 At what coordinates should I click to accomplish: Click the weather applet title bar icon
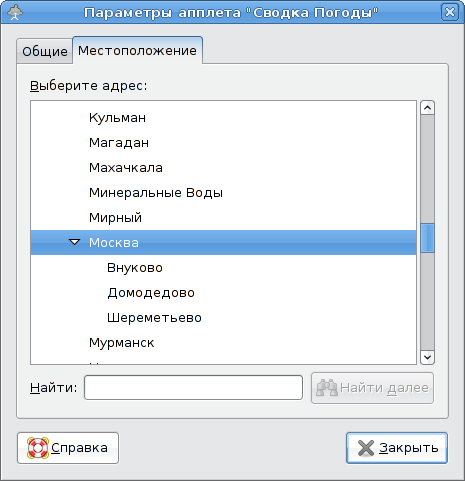click(x=15, y=12)
